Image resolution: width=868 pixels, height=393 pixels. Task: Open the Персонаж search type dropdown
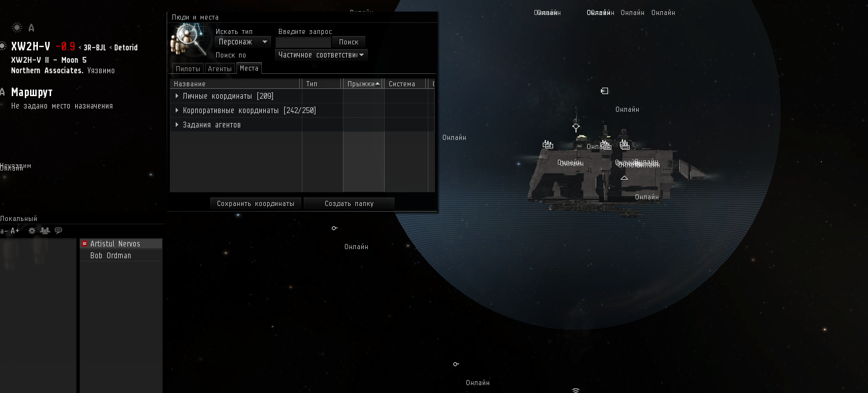243,42
